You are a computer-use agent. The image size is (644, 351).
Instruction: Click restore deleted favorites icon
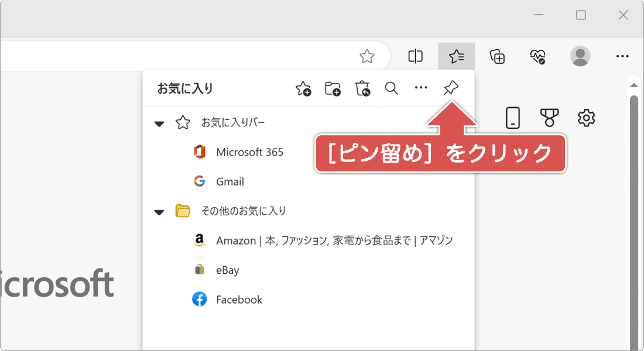[x=362, y=88]
